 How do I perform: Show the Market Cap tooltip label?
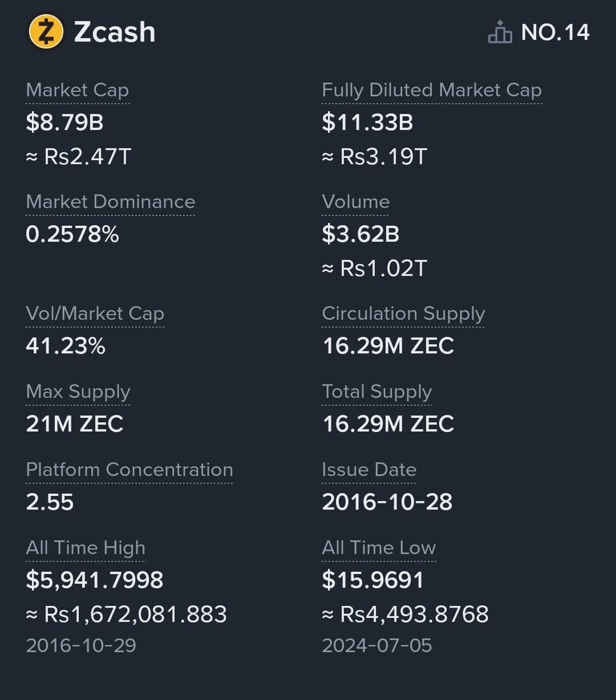tap(78, 90)
